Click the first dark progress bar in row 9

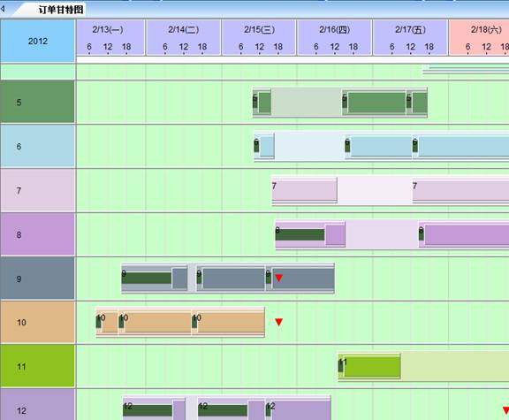[147, 278]
